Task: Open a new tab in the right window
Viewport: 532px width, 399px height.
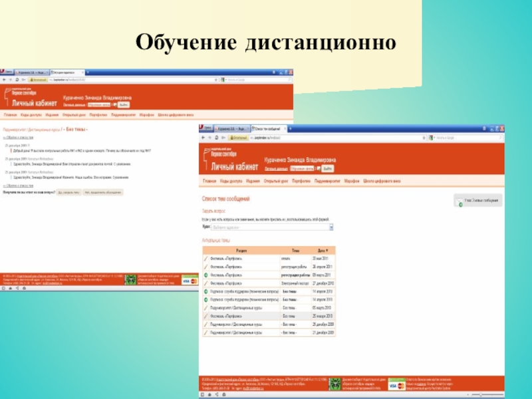Action: pos(290,129)
